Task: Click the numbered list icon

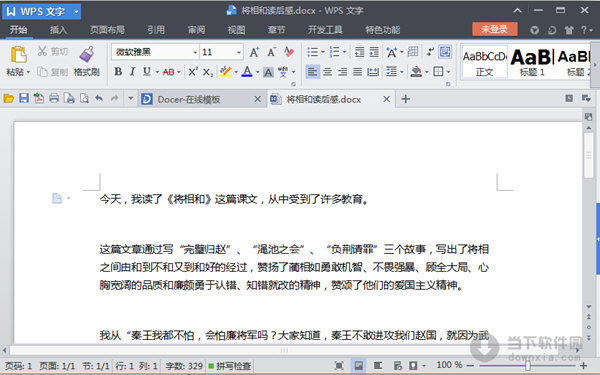Action: [x=334, y=52]
